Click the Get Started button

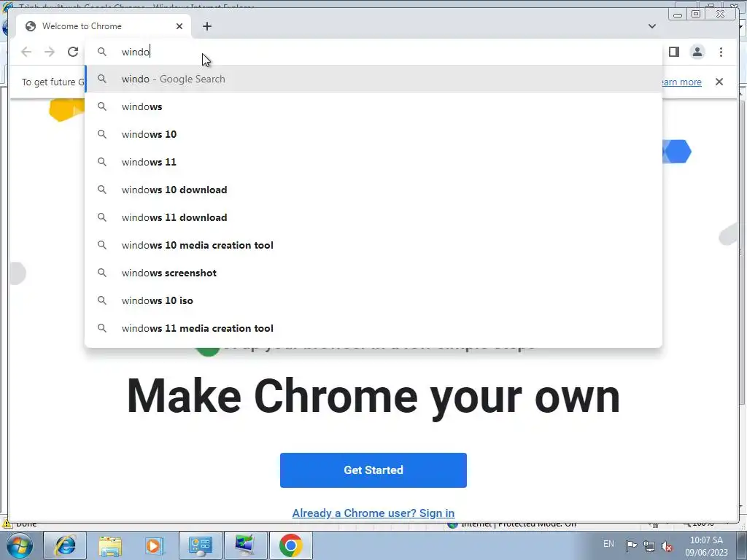[373, 470]
